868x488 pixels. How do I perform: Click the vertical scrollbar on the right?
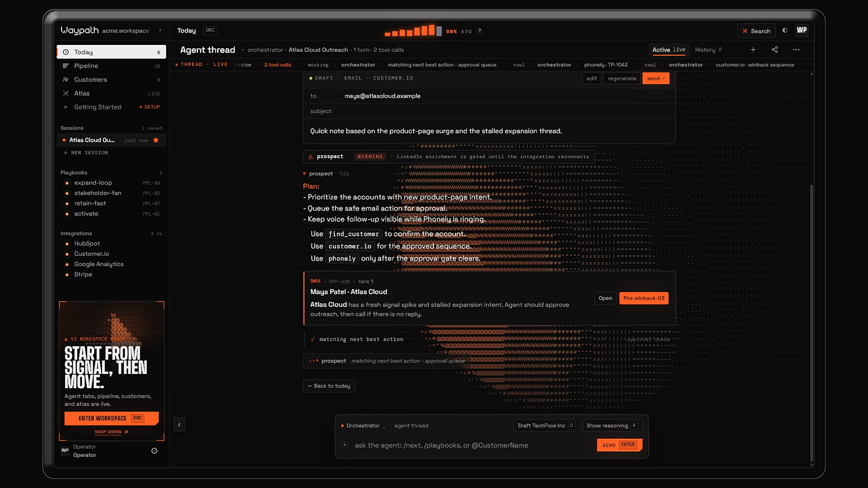[x=812, y=323]
